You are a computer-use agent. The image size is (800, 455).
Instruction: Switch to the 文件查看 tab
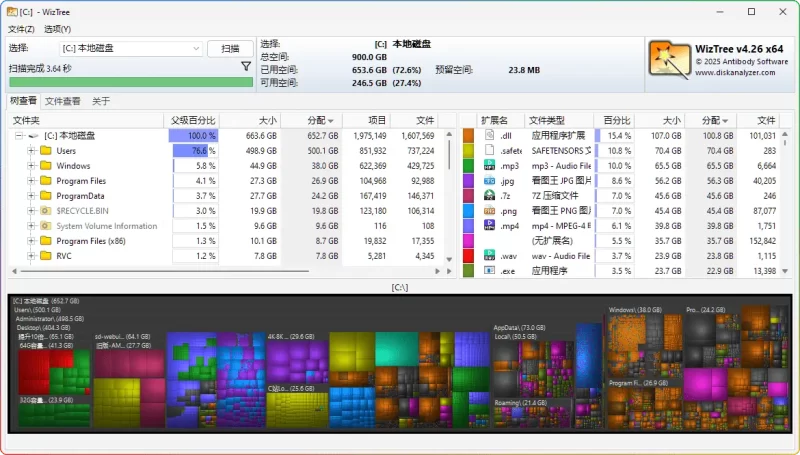63,101
